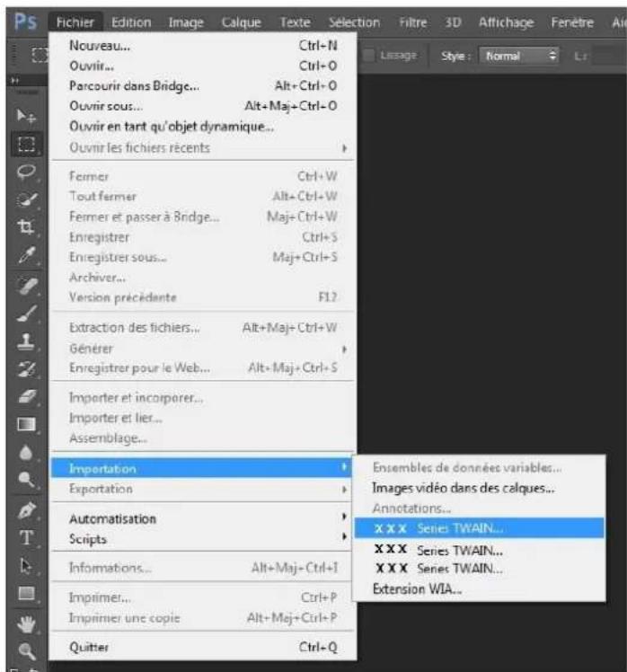
Task: Open the Fenêtre menu
Action: click(x=572, y=22)
